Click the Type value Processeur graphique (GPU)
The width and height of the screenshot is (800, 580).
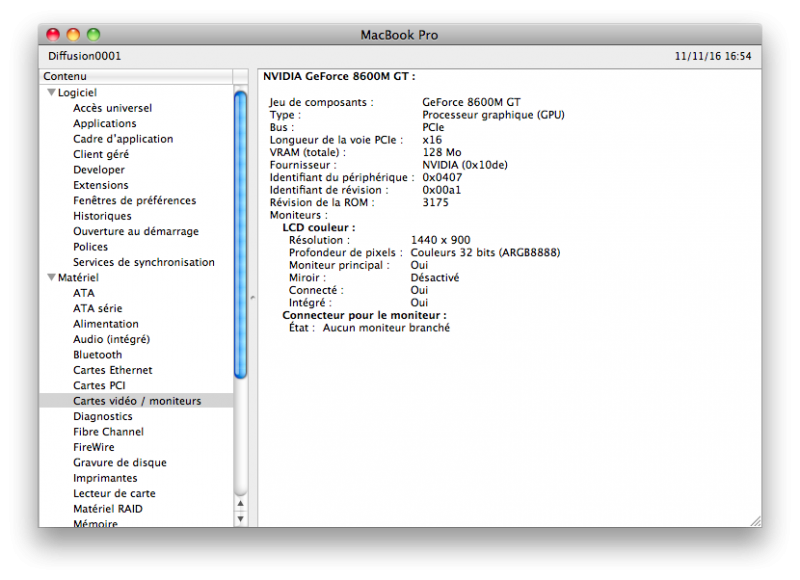pos(493,115)
